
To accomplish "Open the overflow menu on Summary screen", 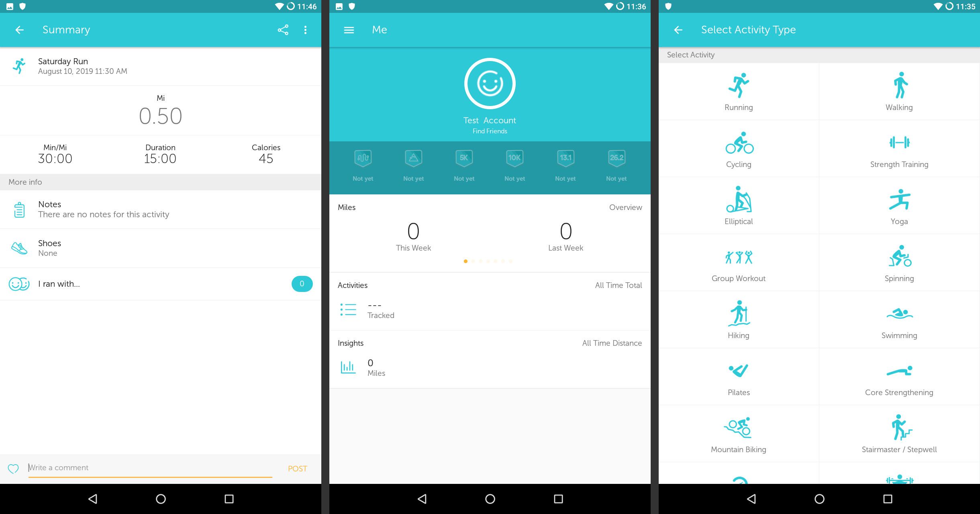I will pyautogui.click(x=305, y=29).
